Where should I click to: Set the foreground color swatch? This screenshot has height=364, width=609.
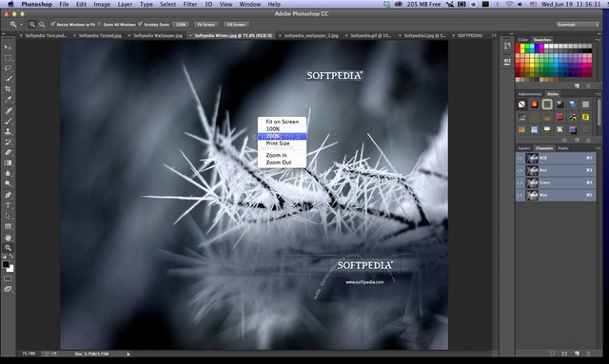[6, 264]
